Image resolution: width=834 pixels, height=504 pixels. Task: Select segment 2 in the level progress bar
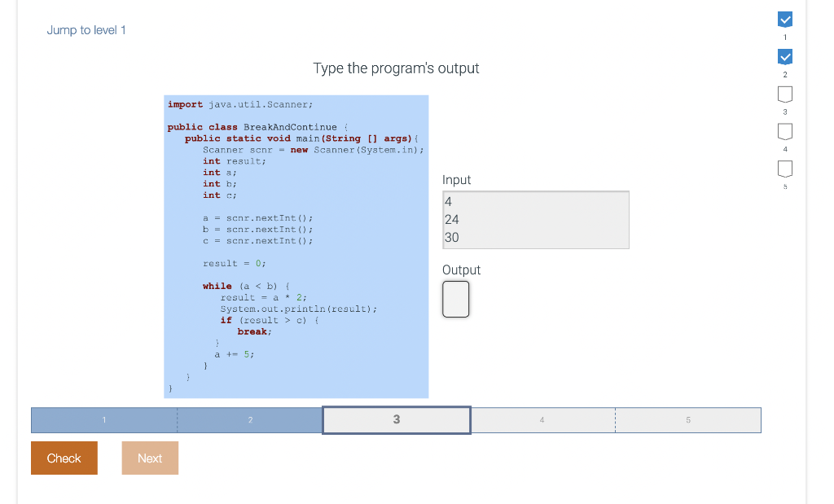250,419
